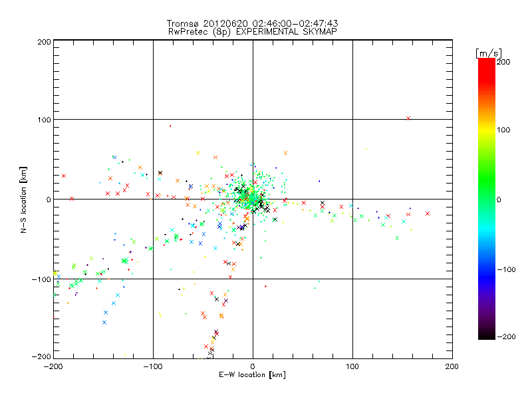532x399 pixels.
Task: Click the y-axis tick label -100
Action: point(41,279)
